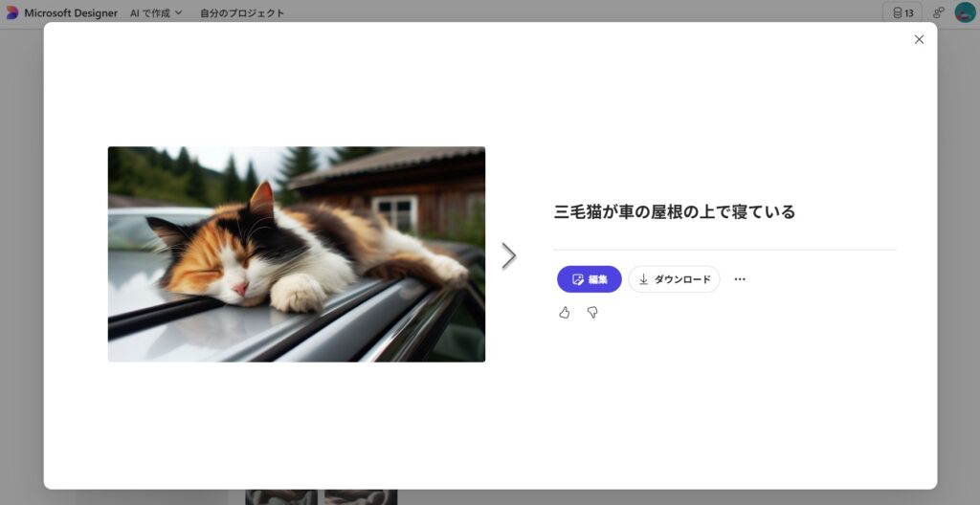Click the share people icon in header
Image resolution: width=980 pixels, height=505 pixels.
pos(938,12)
